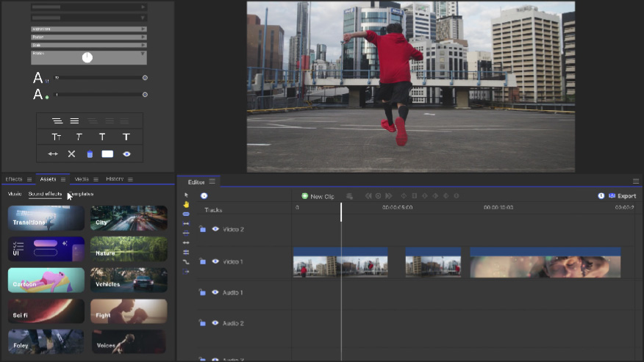Unlock the Video 1 track lock
This screenshot has height=362, width=644.
coord(202,261)
